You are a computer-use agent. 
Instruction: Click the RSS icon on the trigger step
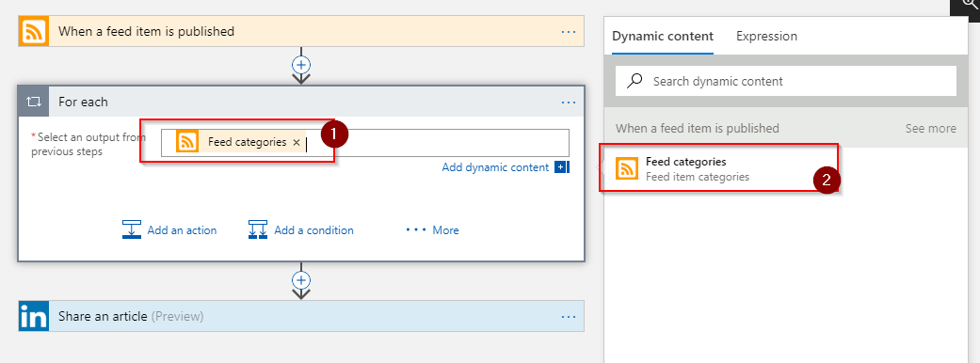[34, 31]
